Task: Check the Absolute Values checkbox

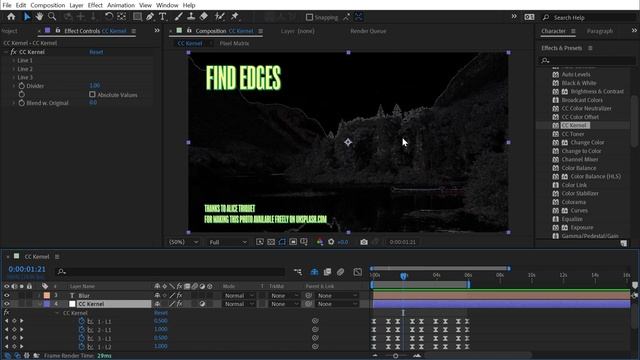Action: coord(92,95)
